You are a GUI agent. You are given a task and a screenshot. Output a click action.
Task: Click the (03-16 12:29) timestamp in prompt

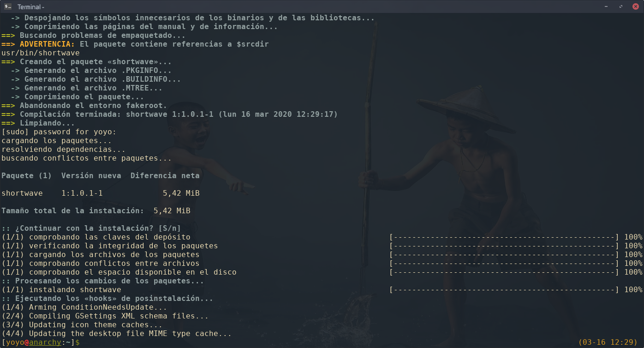[x=608, y=342]
